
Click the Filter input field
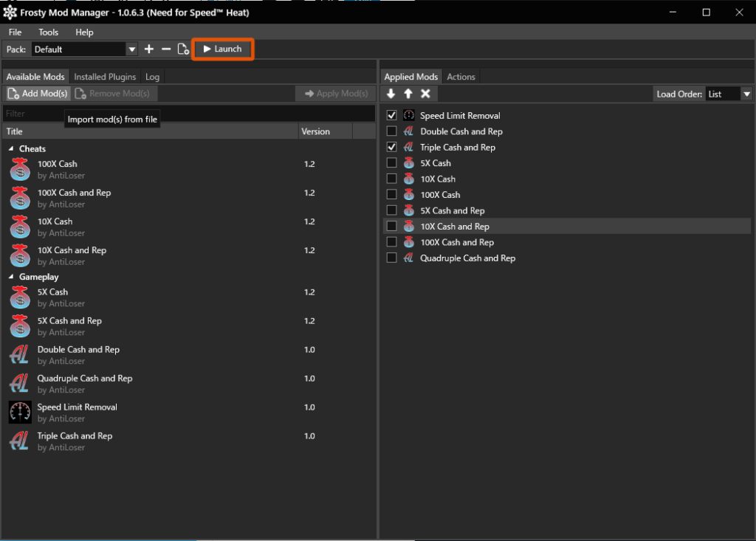pos(188,114)
